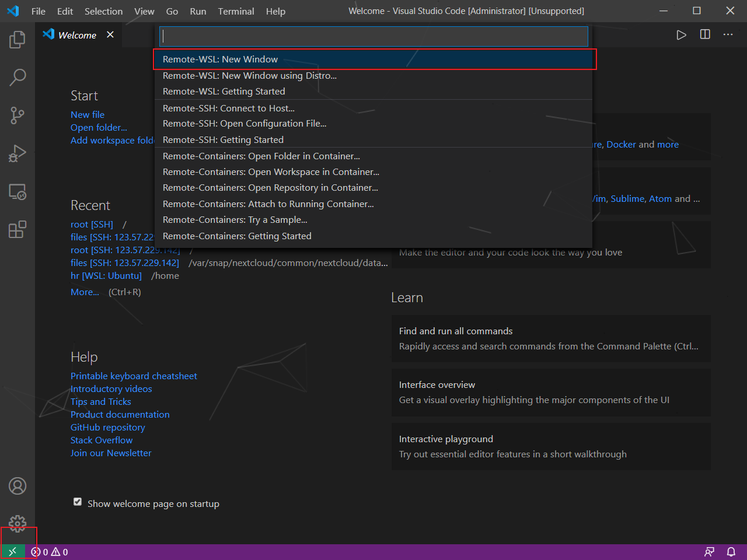
Task: Expand More recent entries via More link
Action: point(85,292)
